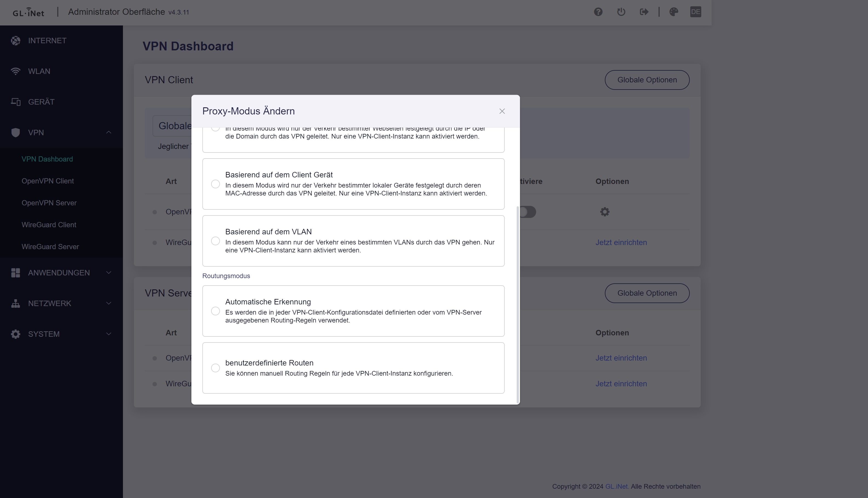Select Basierend auf dem VLAN radio

coord(215,241)
